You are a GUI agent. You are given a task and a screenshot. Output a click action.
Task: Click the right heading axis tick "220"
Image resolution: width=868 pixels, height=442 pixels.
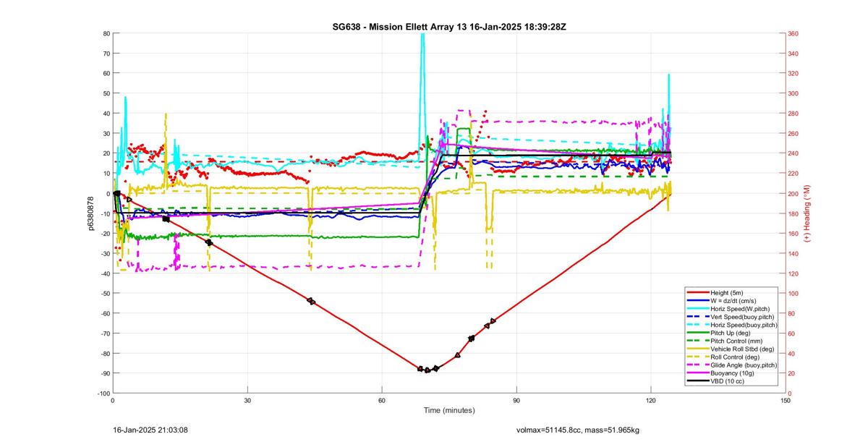pyautogui.click(x=793, y=174)
